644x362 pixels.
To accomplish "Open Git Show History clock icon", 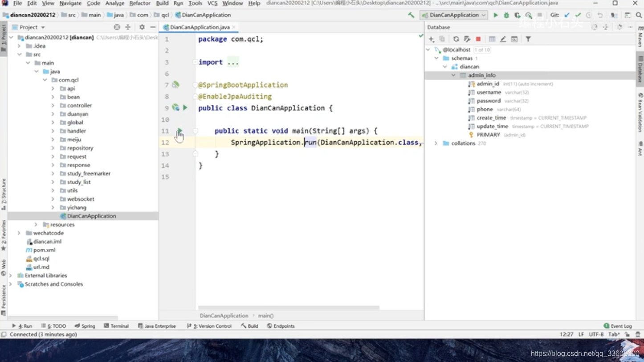I will pos(589,15).
